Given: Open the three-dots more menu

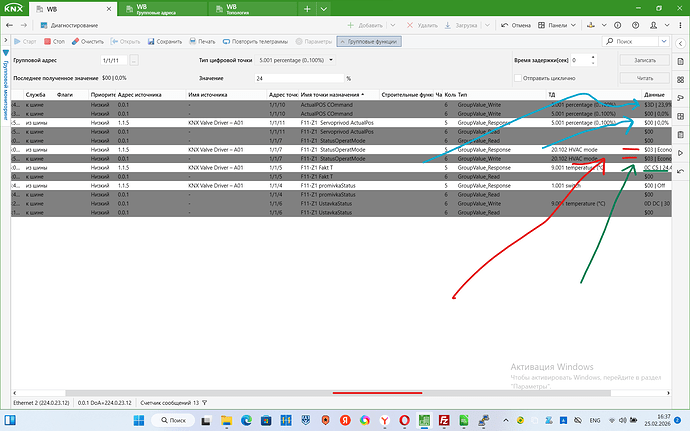Looking at the screenshot, I should pos(680,25).
